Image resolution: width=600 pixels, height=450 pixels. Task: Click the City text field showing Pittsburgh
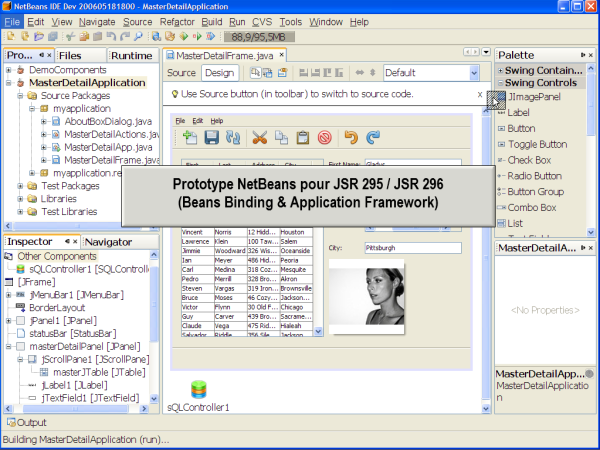pyautogui.click(x=404, y=248)
